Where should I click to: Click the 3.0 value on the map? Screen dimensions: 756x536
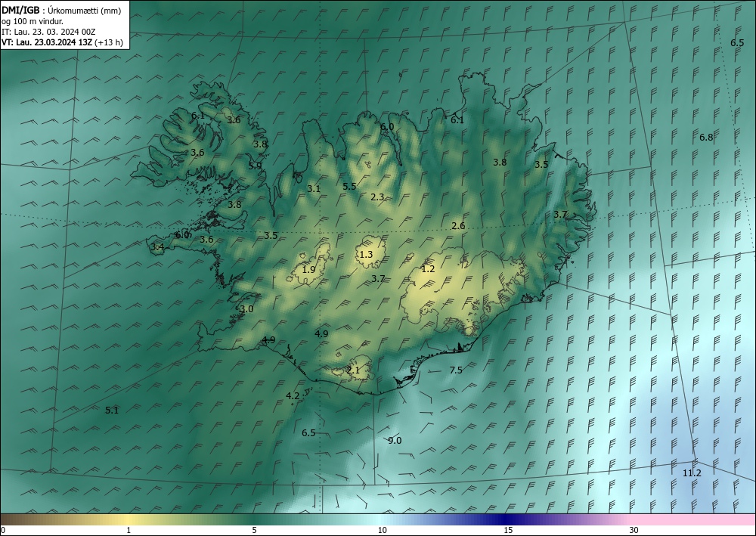click(x=247, y=309)
